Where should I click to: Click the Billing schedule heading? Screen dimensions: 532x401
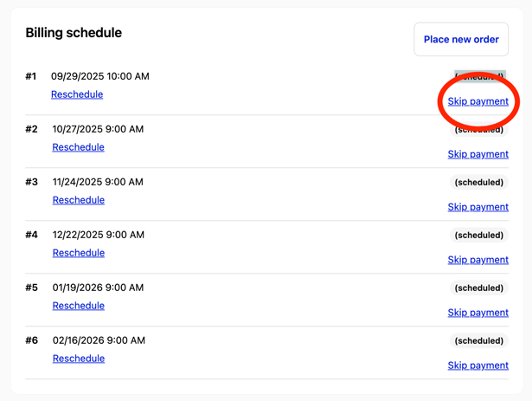coord(74,33)
